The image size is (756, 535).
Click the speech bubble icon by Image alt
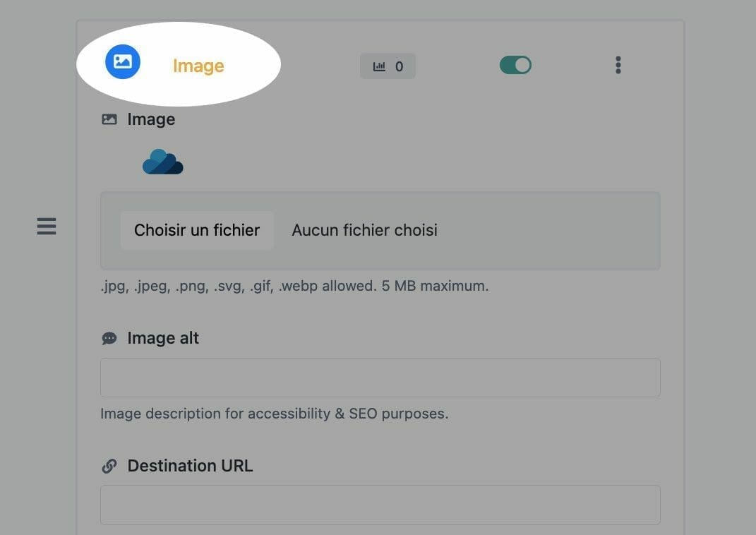[109, 338]
